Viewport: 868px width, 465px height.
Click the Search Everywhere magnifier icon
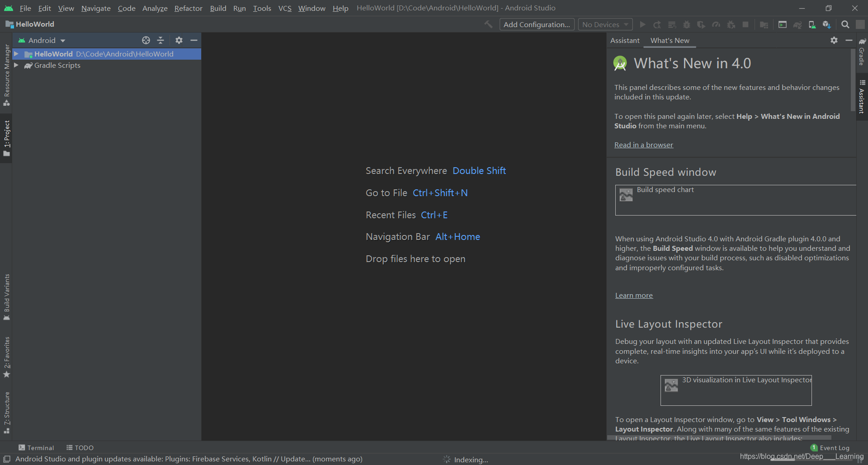click(845, 24)
